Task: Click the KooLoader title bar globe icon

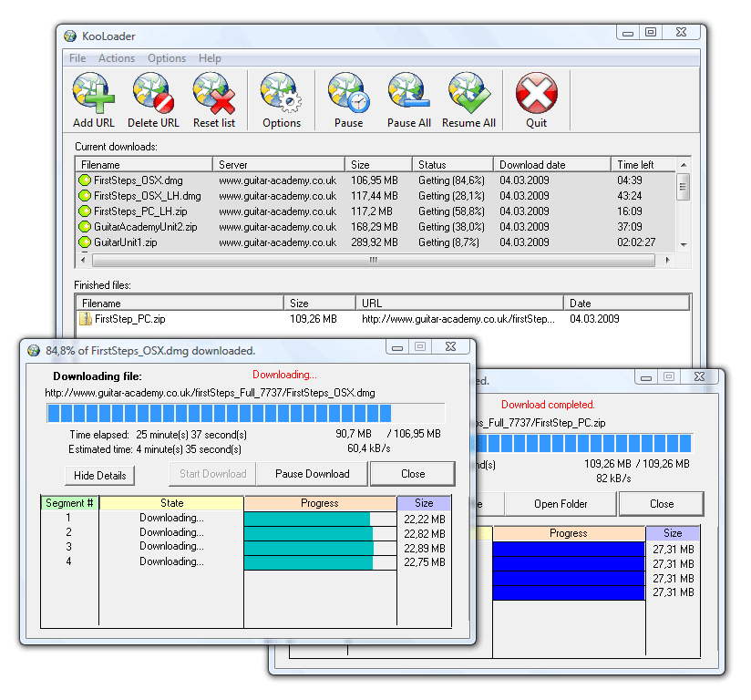Action: coord(70,36)
